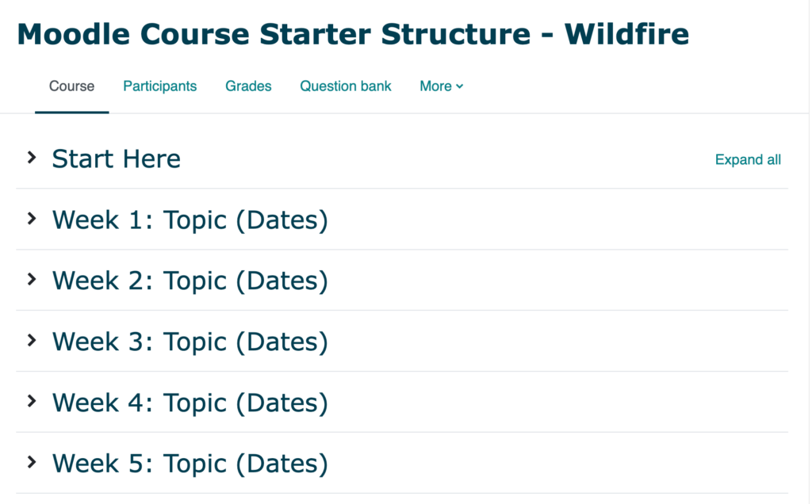Click the Week 1: Topic heading
This screenshot has height=504, width=812.
click(190, 220)
